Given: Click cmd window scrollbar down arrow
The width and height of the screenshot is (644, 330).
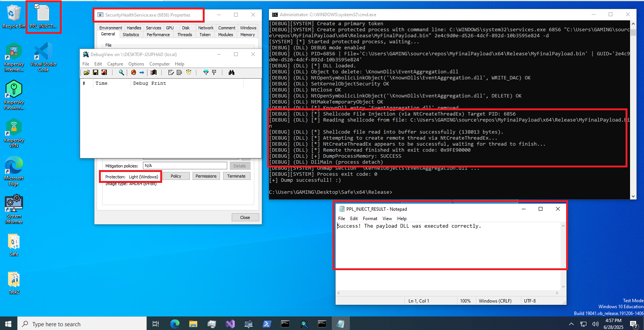Looking at the screenshot, I should coord(633,196).
